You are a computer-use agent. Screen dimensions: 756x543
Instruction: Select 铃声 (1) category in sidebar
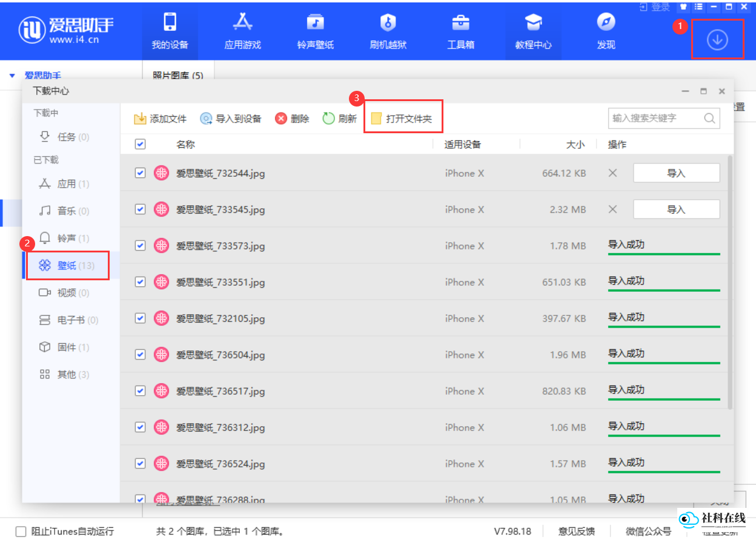point(71,239)
